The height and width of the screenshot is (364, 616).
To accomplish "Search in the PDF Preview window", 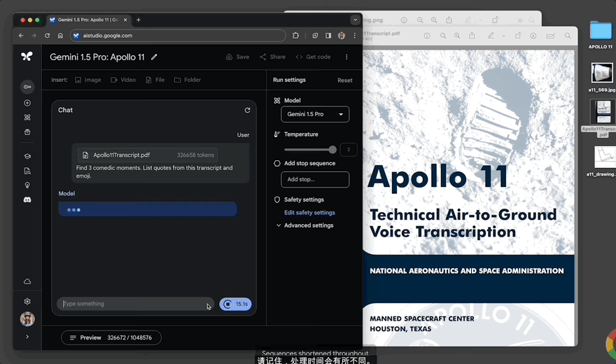I will (x=568, y=36).
